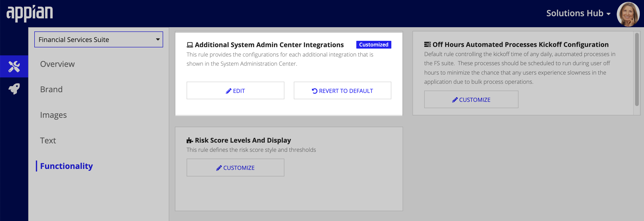
Task: Click REVERT TO DEFAULT button
Action: pyautogui.click(x=342, y=91)
